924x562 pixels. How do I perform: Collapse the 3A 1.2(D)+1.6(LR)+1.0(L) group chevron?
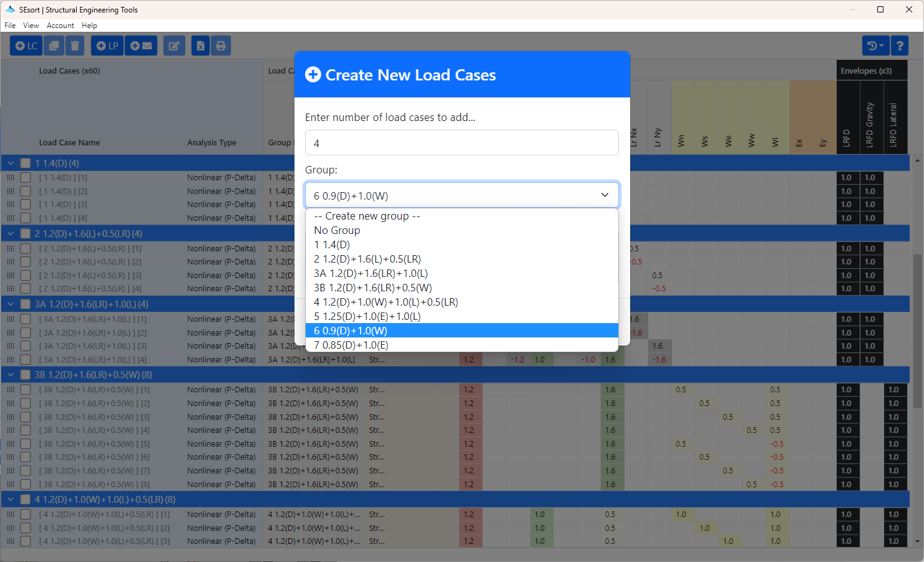(11, 304)
